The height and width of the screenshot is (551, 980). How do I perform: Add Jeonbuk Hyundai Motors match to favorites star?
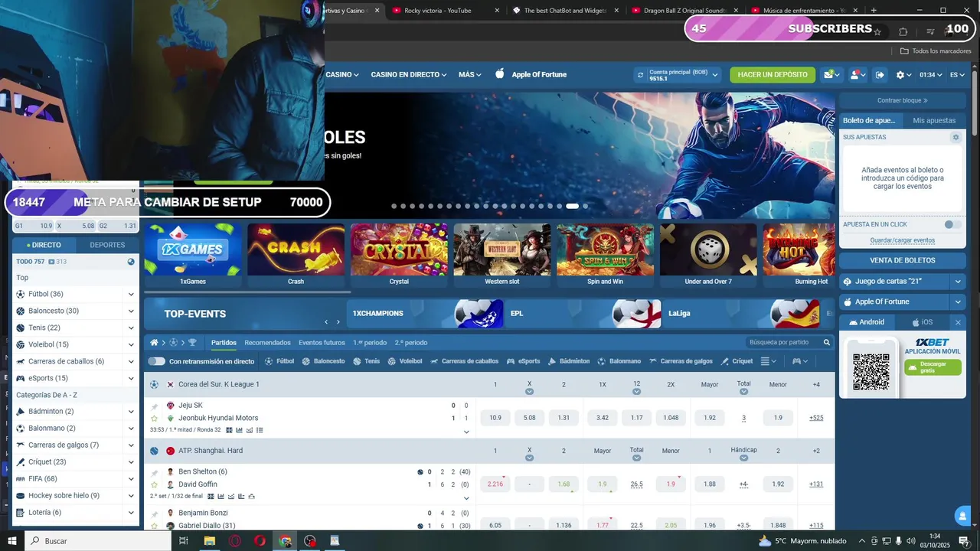[154, 419]
